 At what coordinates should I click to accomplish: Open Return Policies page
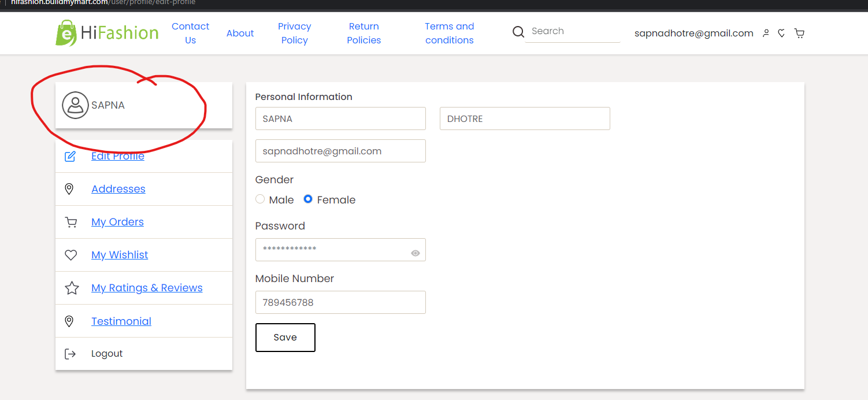[x=364, y=33]
